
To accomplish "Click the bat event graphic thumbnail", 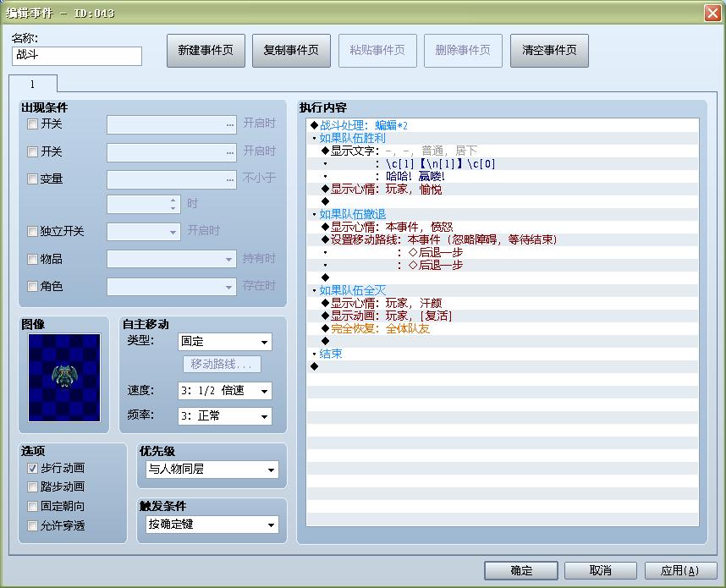I will click(63, 377).
